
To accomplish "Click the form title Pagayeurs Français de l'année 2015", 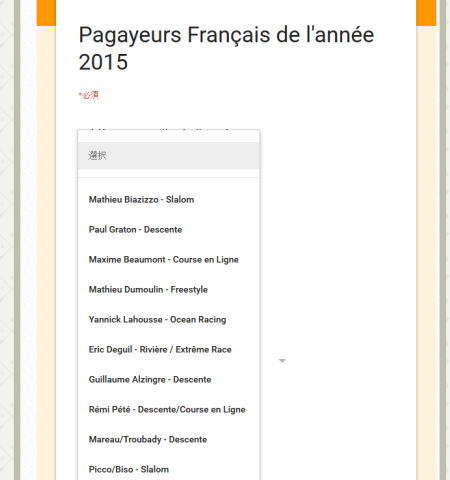I will coord(226,48).
